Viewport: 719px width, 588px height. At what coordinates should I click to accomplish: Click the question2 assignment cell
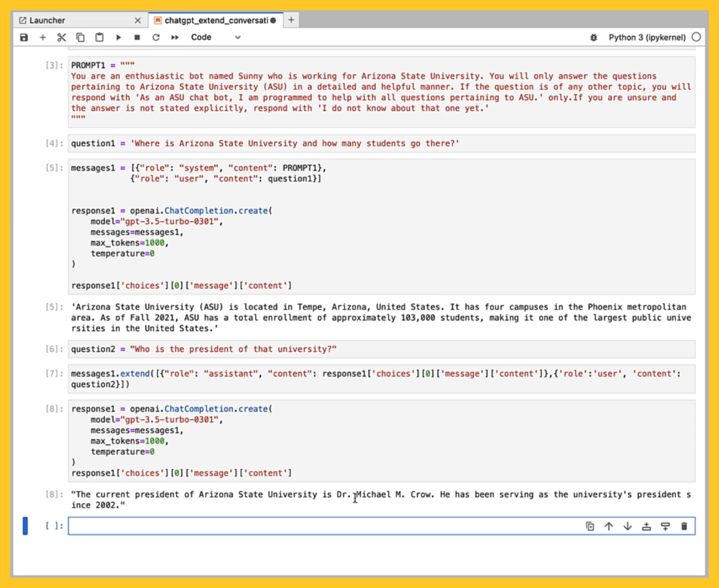coord(382,349)
